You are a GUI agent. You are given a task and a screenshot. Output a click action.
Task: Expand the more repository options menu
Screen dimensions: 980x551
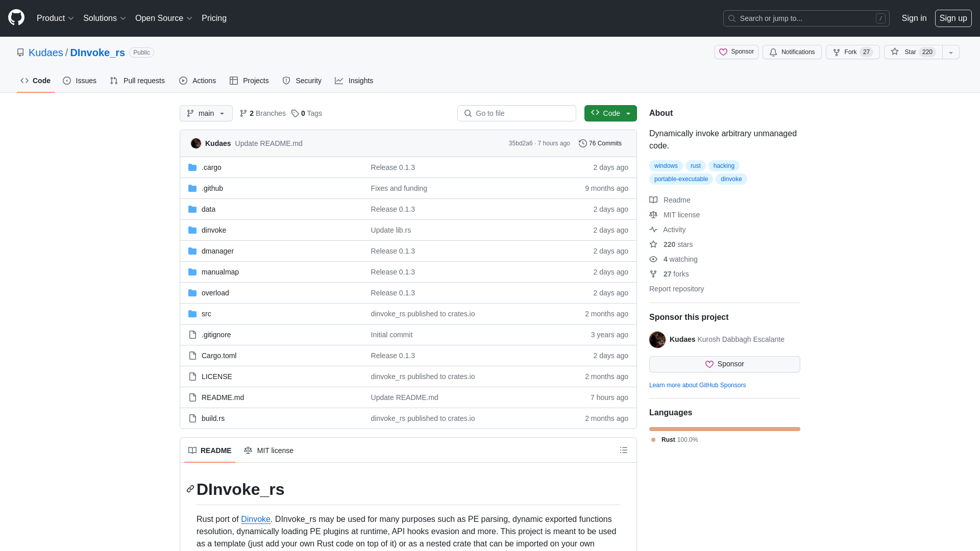click(x=951, y=52)
